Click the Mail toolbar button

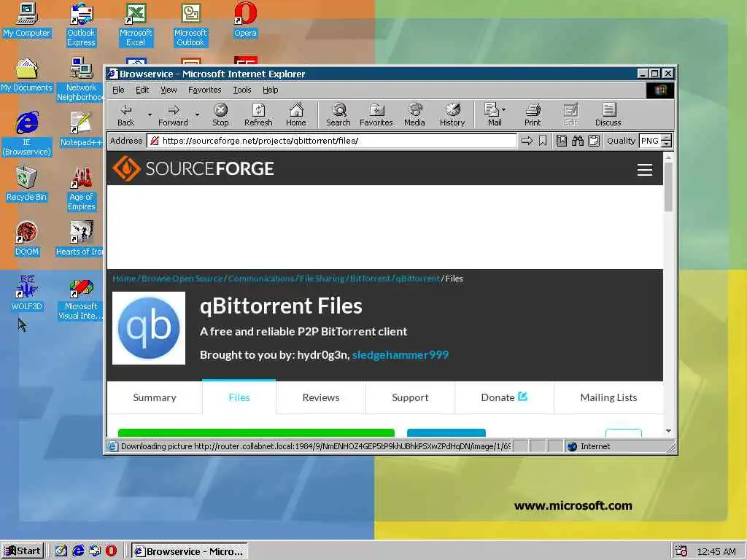tap(492, 114)
